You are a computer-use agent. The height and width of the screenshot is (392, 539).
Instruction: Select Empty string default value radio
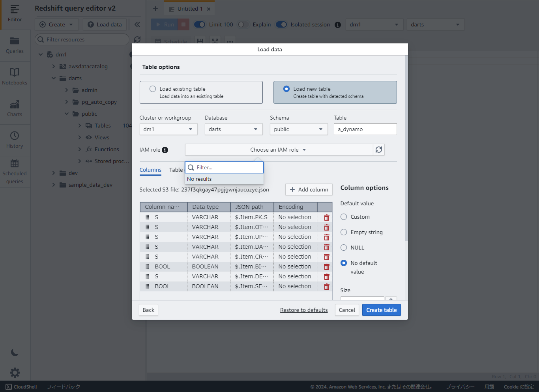(343, 232)
